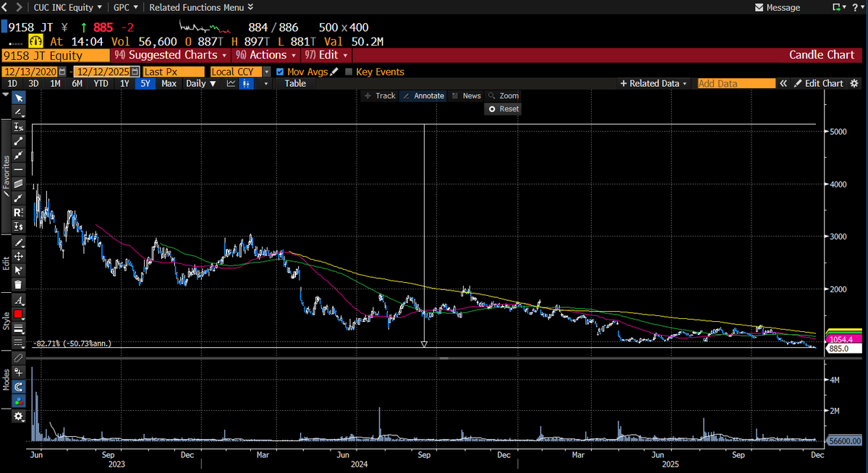
Task: Select the arrow pointer tool
Action: tap(18, 98)
